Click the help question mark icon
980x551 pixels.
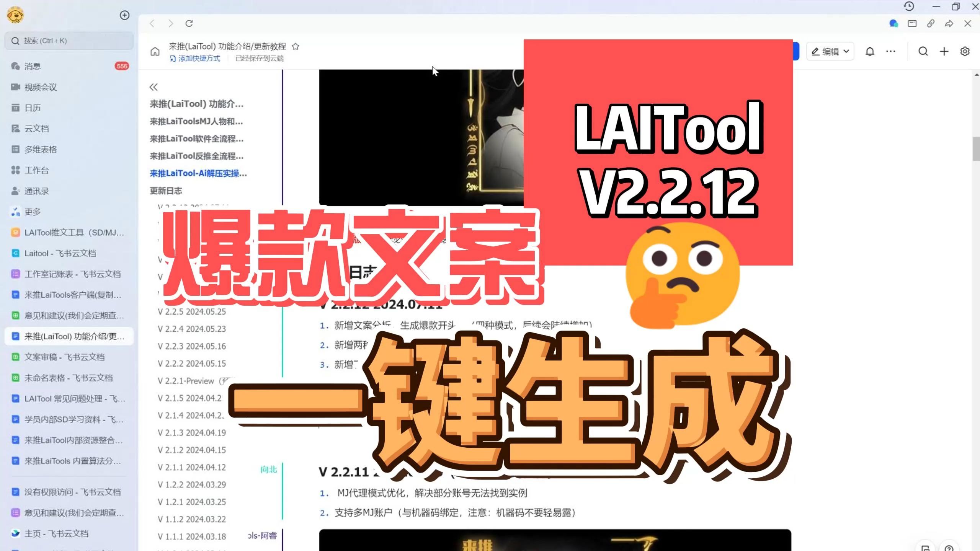[x=949, y=548]
